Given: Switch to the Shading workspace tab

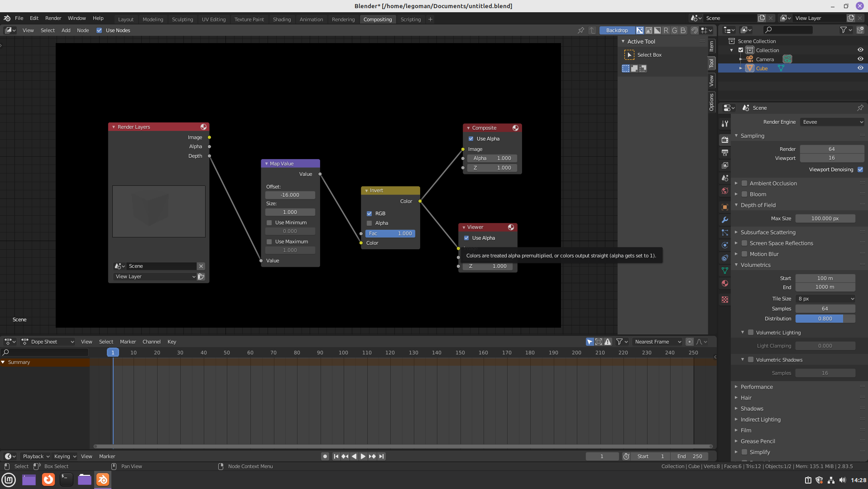Looking at the screenshot, I should coord(282,19).
